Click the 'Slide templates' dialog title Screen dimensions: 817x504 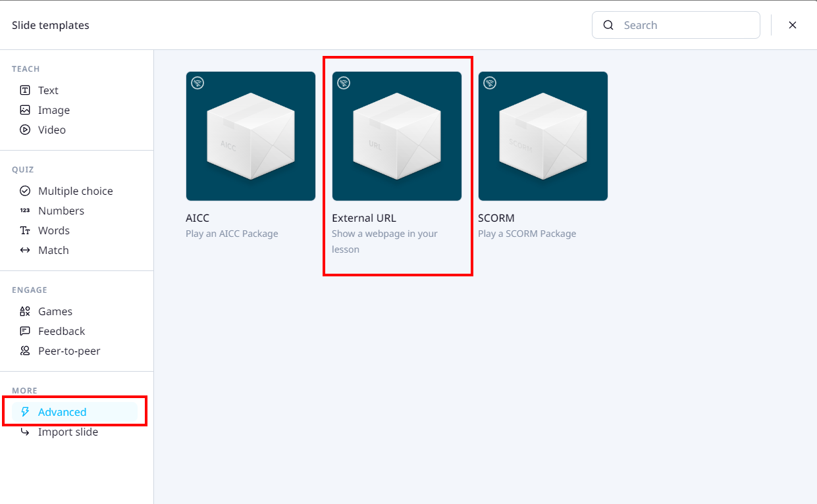click(x=51, y=25)
